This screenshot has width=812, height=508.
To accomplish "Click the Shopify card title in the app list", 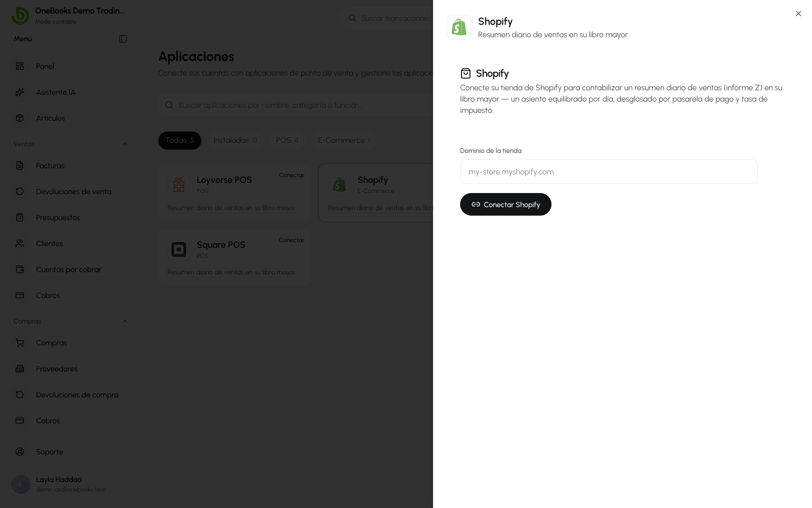I will pos(372,180).
